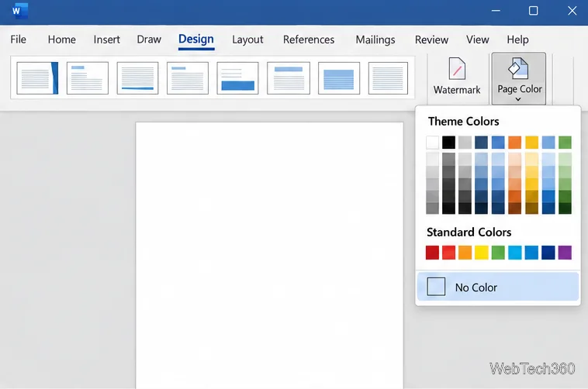This screenshot has width=588, height=389.
Task: Select bright red standard color
Action: tap(448, 253)
